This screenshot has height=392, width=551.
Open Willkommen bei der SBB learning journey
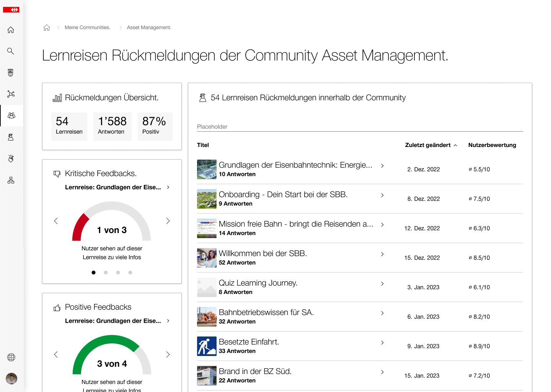coord(262,253)
